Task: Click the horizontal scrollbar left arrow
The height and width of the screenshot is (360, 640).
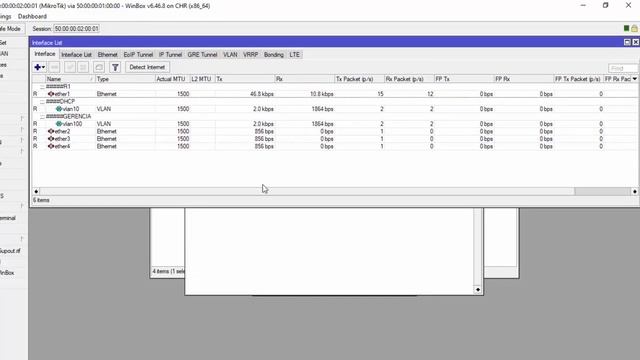Action: point(36,191)
